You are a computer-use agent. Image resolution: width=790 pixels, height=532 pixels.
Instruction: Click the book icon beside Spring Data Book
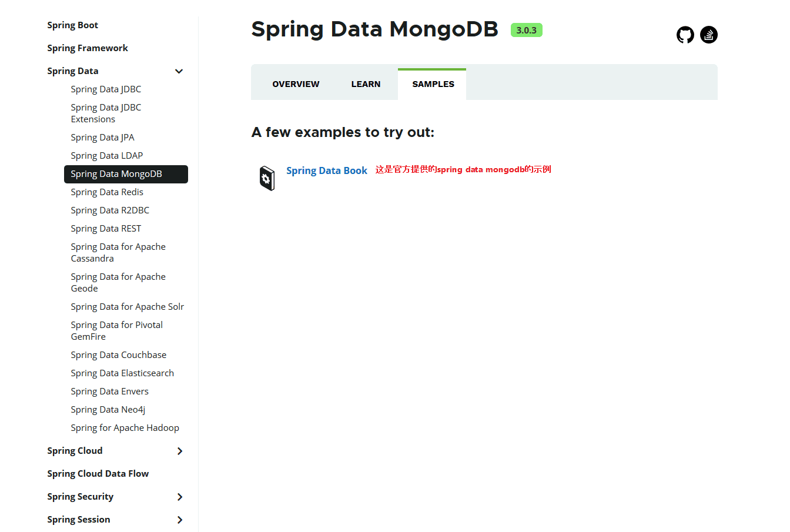point(267,178)
